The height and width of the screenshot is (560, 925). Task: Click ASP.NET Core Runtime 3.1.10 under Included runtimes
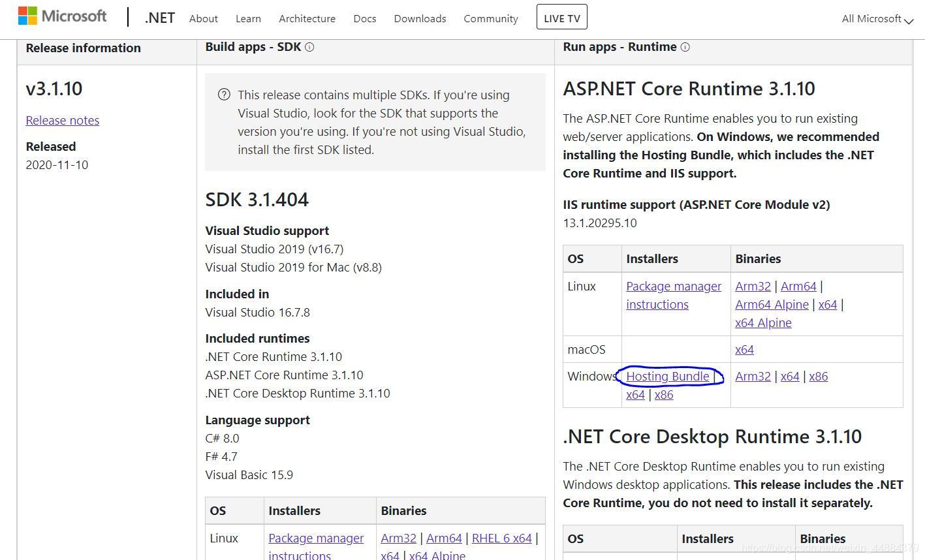pos(284,375)
